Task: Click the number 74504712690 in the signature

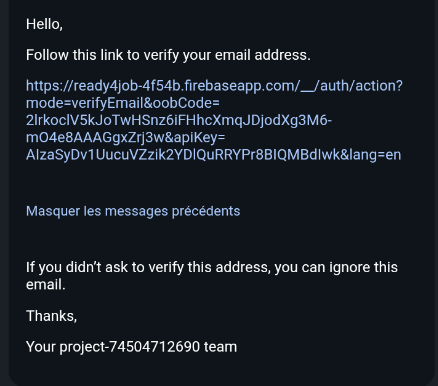Action: [154, 347]
